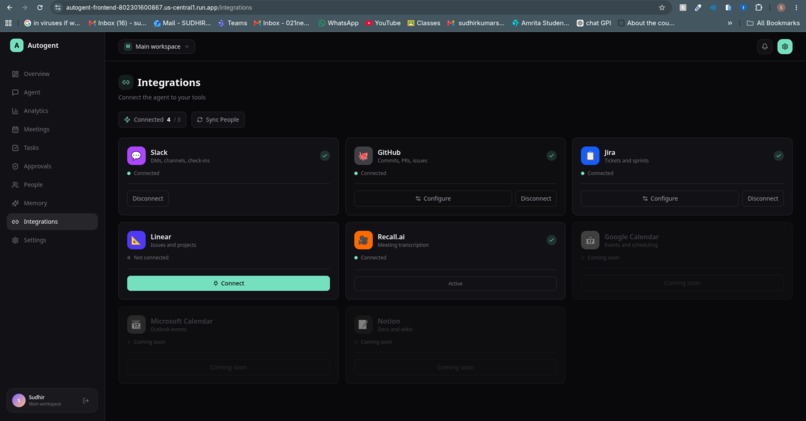Click the green hexagon icon at top right
The width and height of the screenshot is (806, 421).
[784, 46]
